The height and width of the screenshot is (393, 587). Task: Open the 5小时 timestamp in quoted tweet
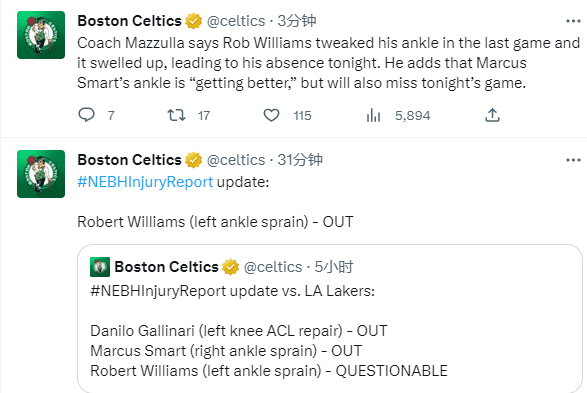pyautogui.click(x=334, y=267)
